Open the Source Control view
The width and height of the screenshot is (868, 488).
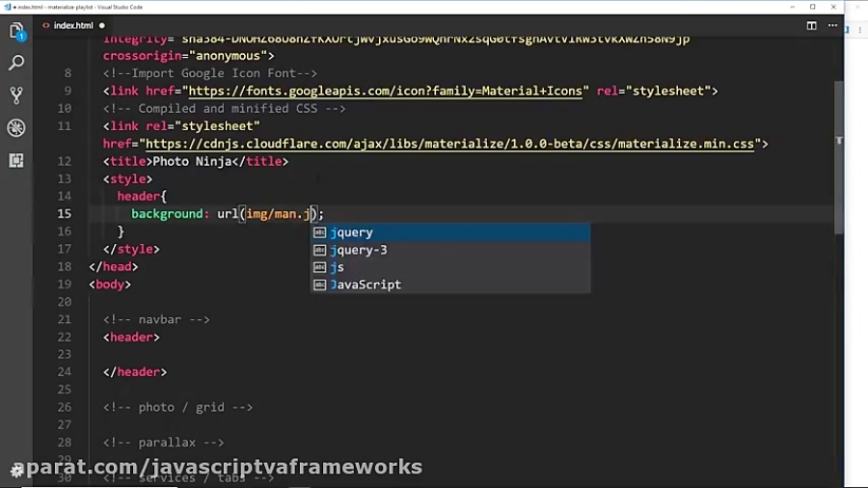coord(16,95)
